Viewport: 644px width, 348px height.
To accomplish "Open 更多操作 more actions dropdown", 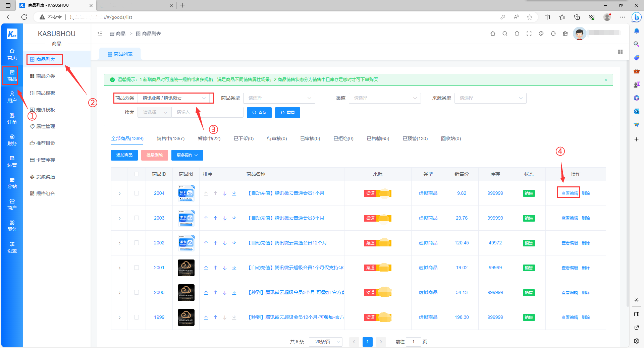I will (x=187, y=155).
